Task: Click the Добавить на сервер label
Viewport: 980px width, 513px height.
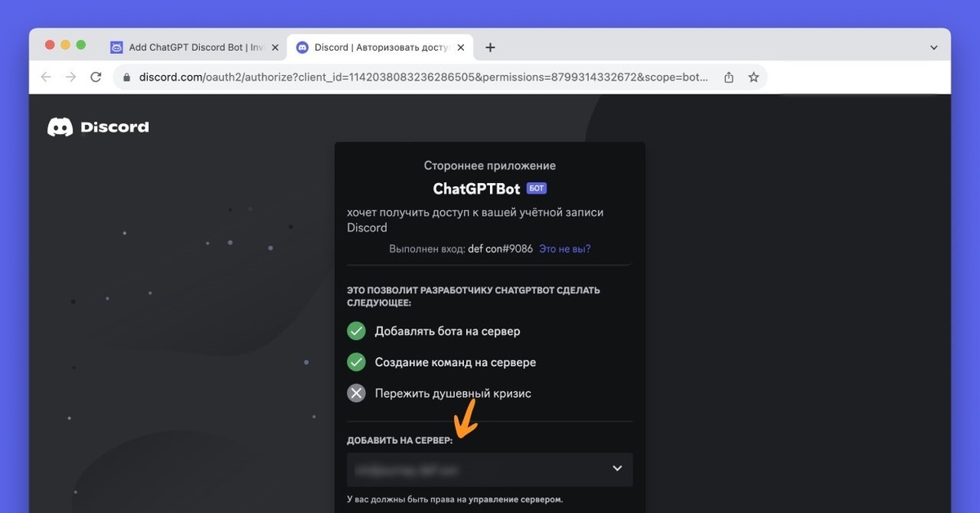Action: [399, 441]
